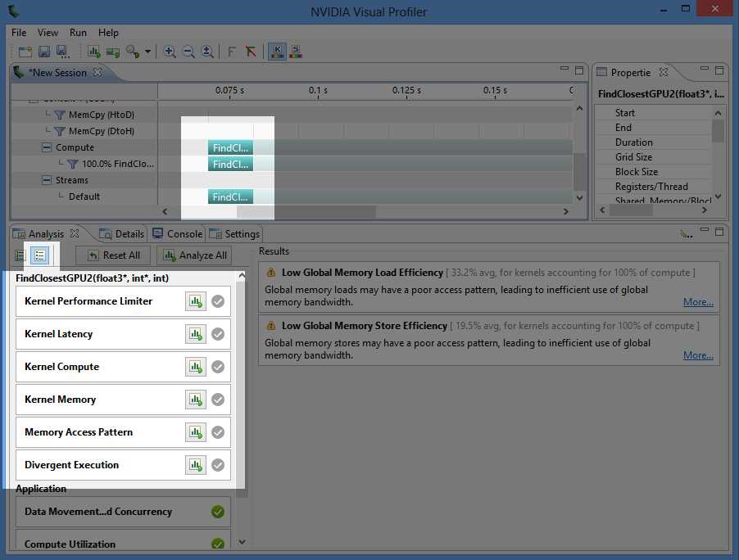739x560 pixels.
Task: Click the timeline horizontal scroll left arrow
Action: coord(165,211)
